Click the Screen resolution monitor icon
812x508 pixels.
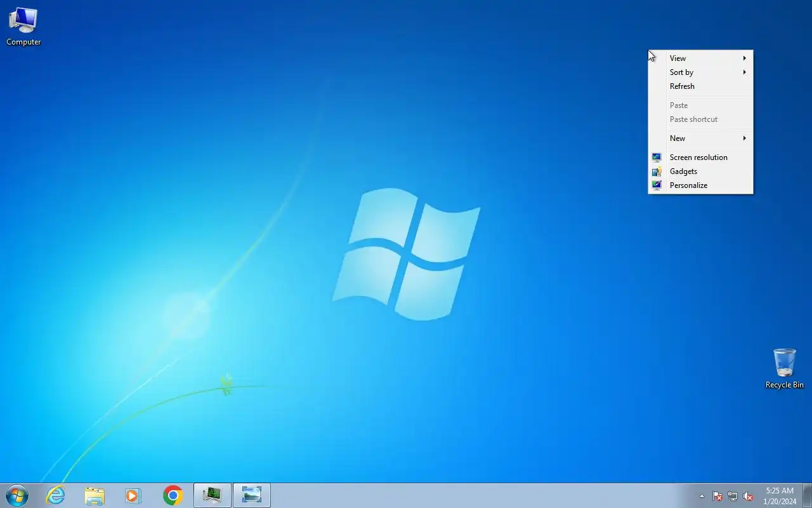tap(657, 157)
